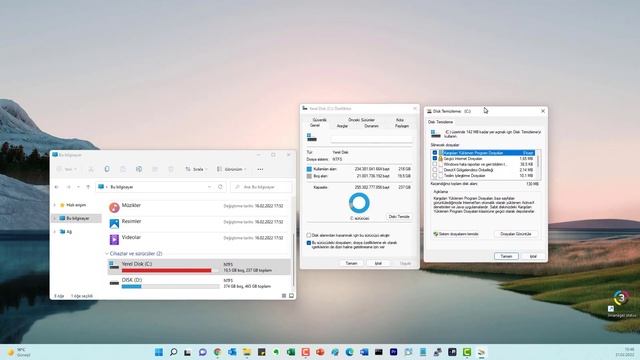Select the DISK (D:) drive icon
640x360 pixels.
tap(114, 283)
